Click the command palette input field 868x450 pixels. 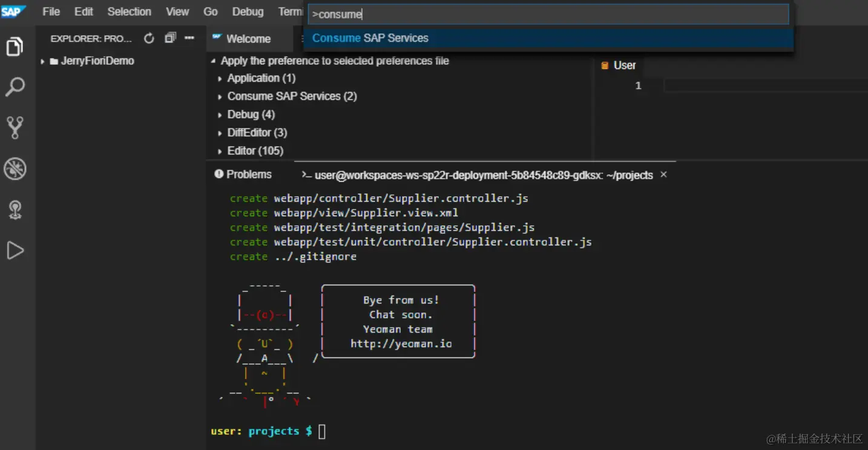548,14
